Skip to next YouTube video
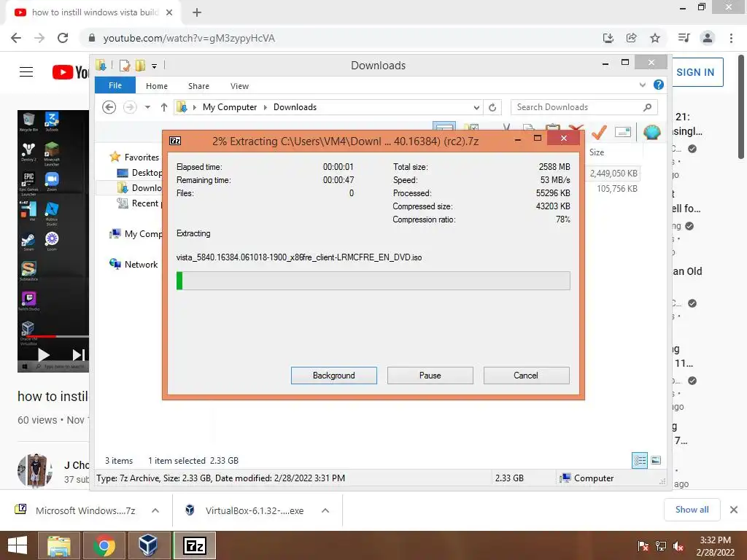This screenshot has height=560, width=747. [78, 355]
